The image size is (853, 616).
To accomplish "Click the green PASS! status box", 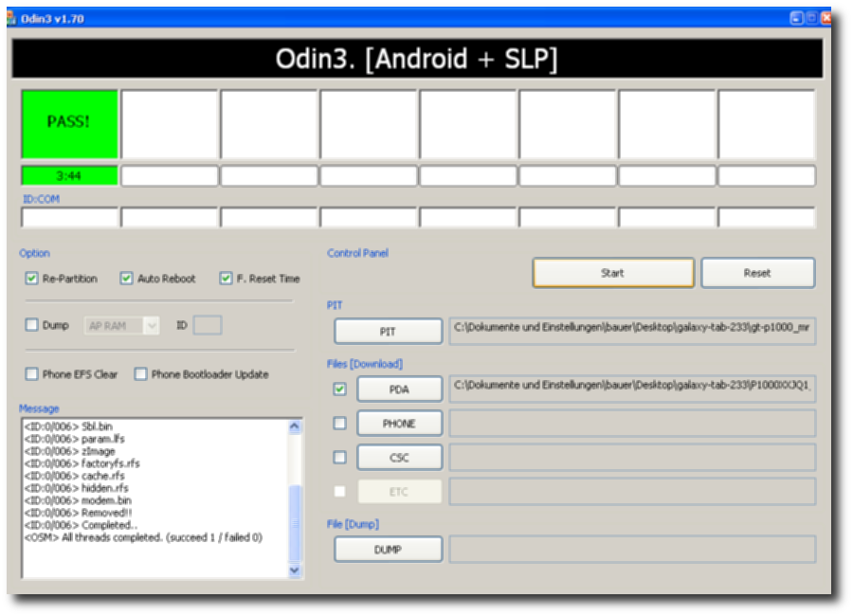I will 69,124.
